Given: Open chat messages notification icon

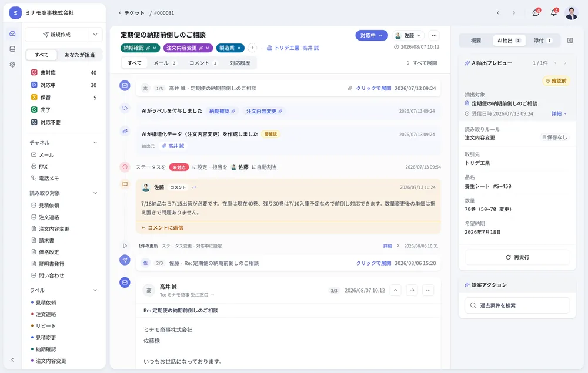Looking at the screenshot, I should (x=536, y=13).
